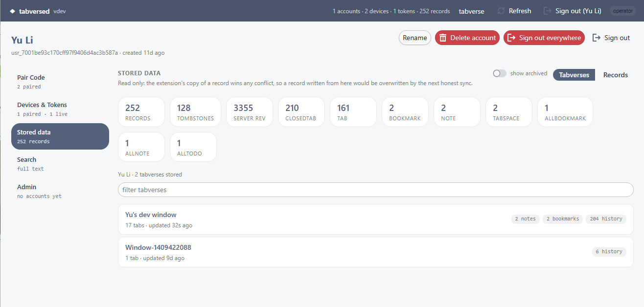Click Sign out next to Sign out everywhere
Viewport: 644px width, 307px height.
pyautogui.click(x=611, y=38)
